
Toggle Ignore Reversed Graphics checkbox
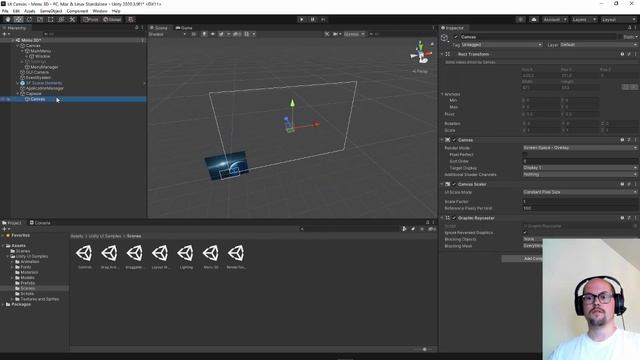(525, 233)
